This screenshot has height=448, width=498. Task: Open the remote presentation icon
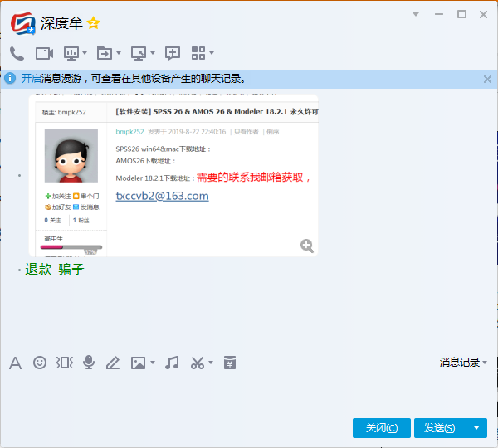(x=71, y=53)
